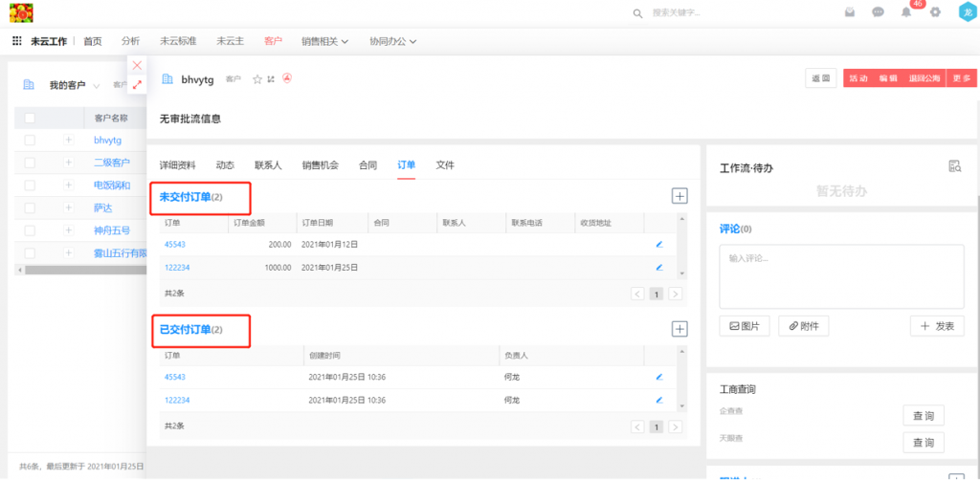980x480 pixels.
Task: Click the 退回公海 button
Action: pyautogui.click(x=924, y=78)
